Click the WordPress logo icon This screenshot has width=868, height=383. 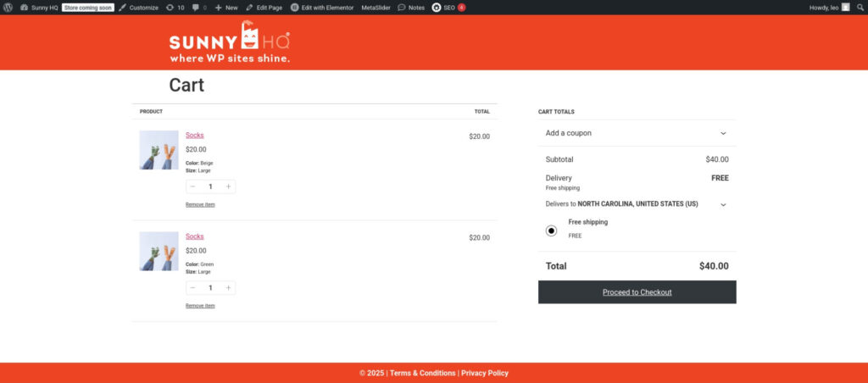(x=8, y=8)
